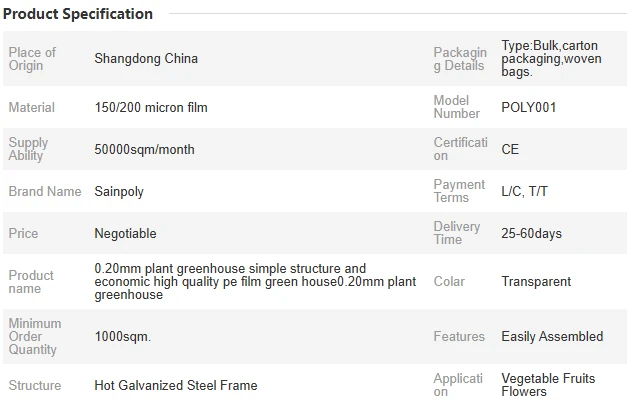This screenshot has height=408, width=634.
Task: Click the Vegetable Fruits Flowers application value
Action: pos(548,385)
